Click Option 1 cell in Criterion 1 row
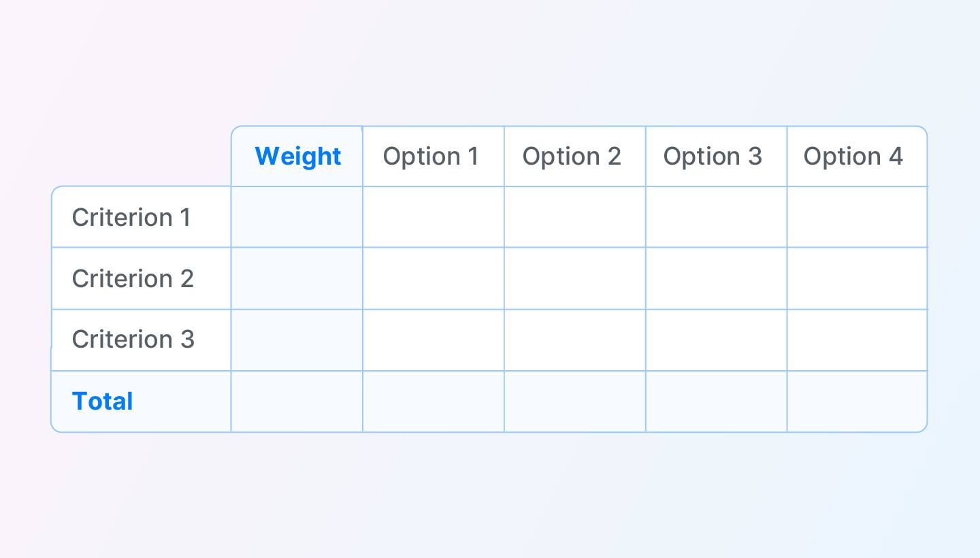Image resolution: width=980 pixels, height=558 pixels. [434, 218]
